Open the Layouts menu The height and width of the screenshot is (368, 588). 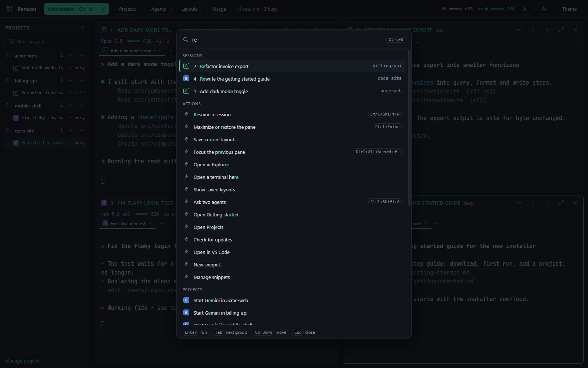coord(189,9)
